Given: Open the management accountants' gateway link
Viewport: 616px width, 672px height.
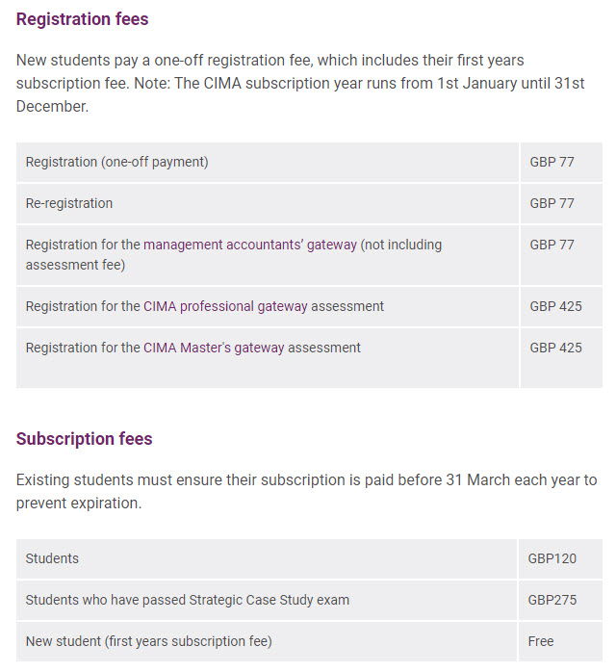Looking at the screenshot, I should point(250,245).
